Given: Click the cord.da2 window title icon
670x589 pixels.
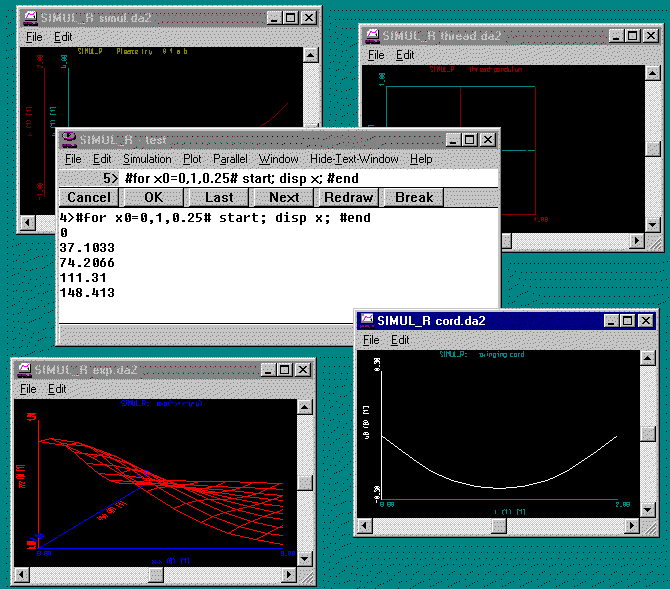Looking at the screenshot, I should point(367,321).
